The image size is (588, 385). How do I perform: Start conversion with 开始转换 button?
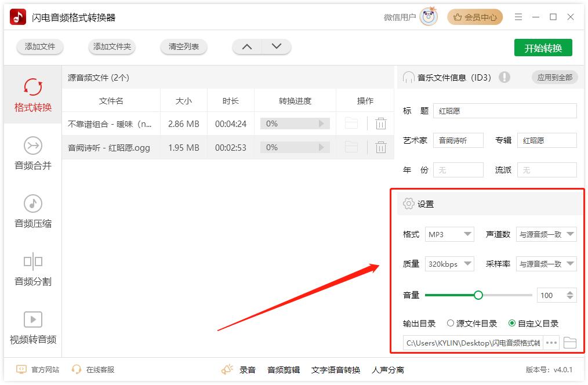point(543,48)
